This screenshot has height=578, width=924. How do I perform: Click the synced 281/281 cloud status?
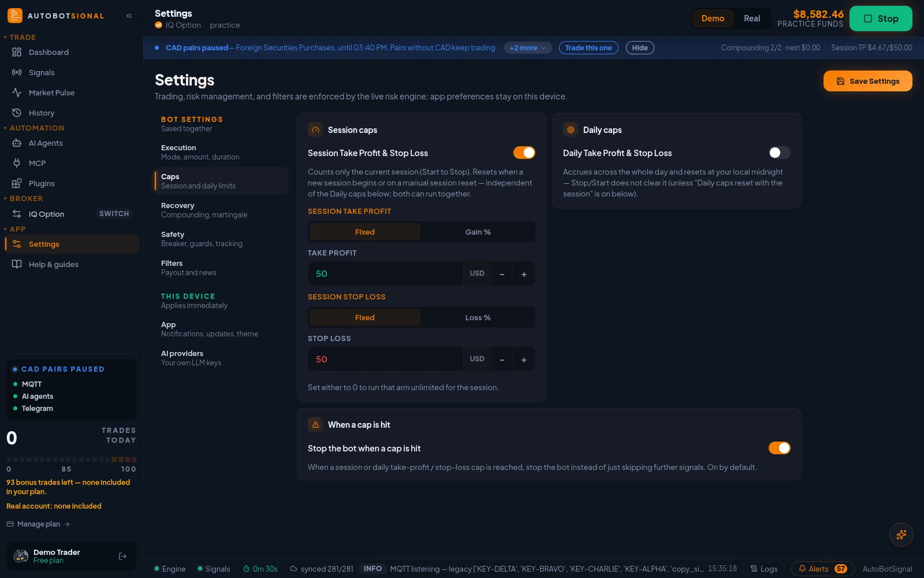tap(322, 569)
